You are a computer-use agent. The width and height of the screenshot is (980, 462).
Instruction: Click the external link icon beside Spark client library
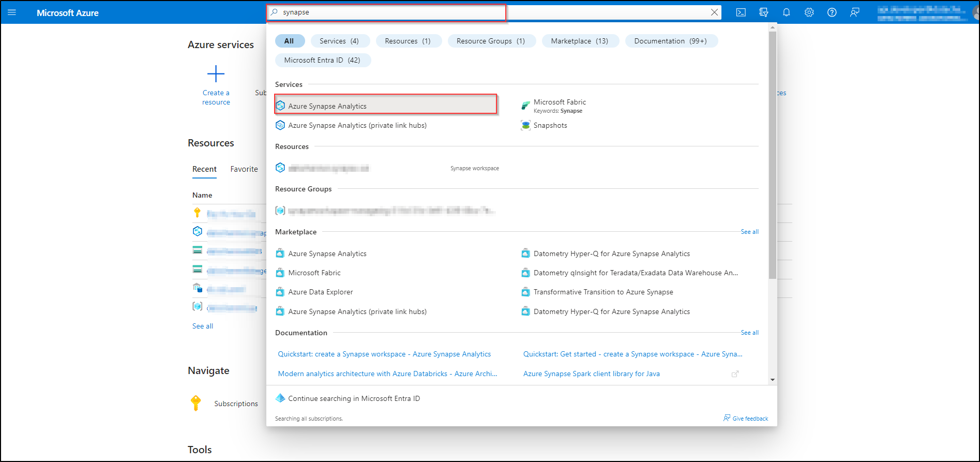pyautogui.click(x=735, y=374)
